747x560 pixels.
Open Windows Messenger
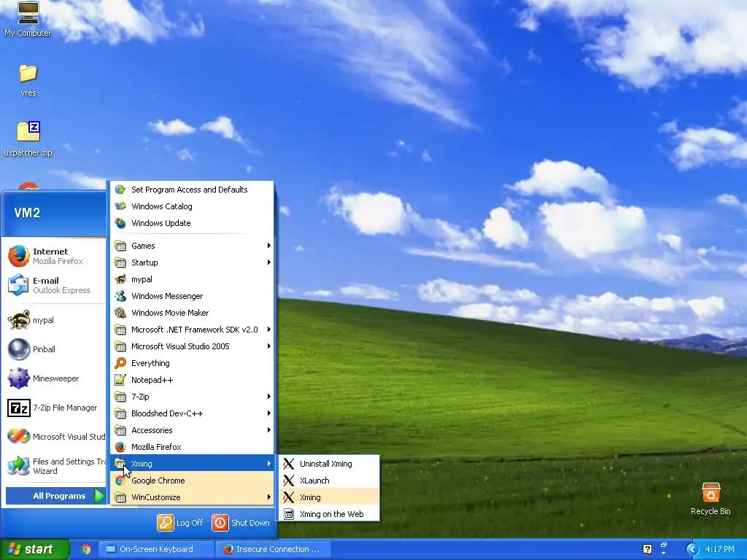tap(193, 296)
